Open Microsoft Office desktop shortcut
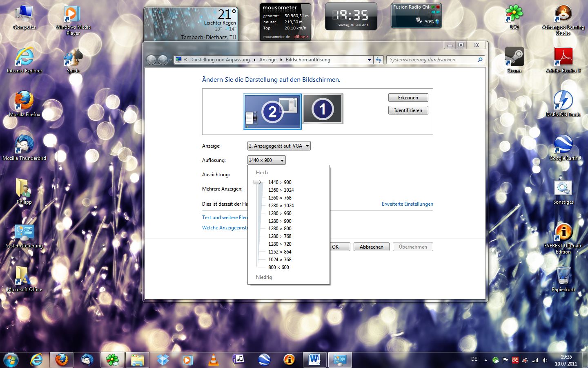This screenshot has width=588, height=368. pos(24,279)
